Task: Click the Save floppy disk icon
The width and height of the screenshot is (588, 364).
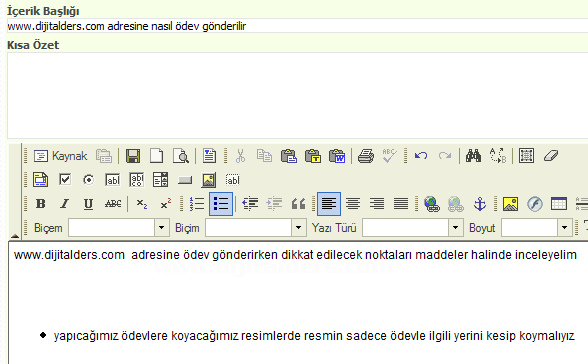Action: 133,156
